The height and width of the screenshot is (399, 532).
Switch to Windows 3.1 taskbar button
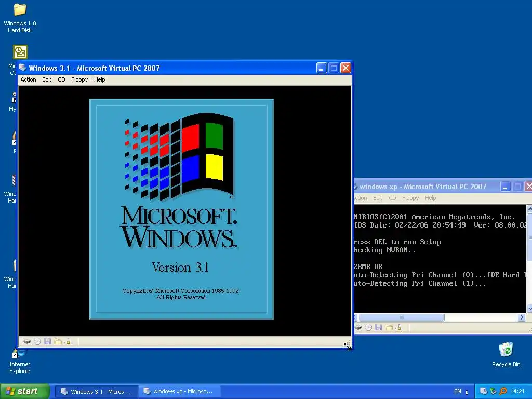[x=97, y=392]
